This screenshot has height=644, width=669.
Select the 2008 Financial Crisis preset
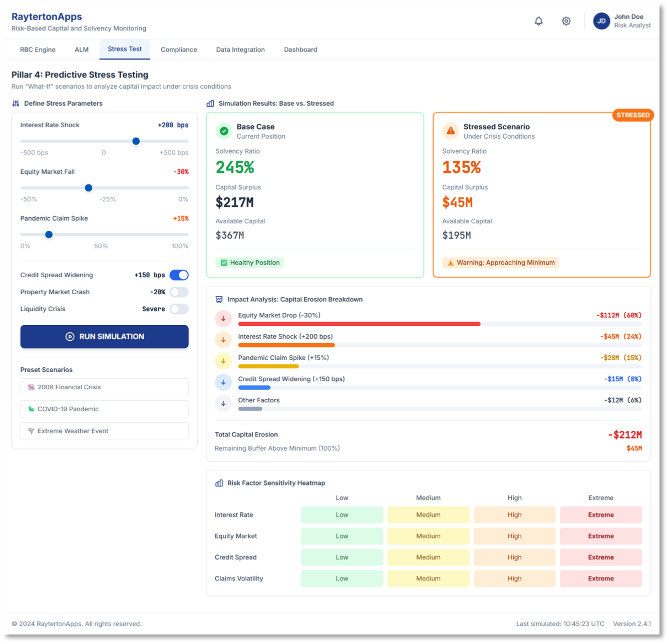coord(104,387)
